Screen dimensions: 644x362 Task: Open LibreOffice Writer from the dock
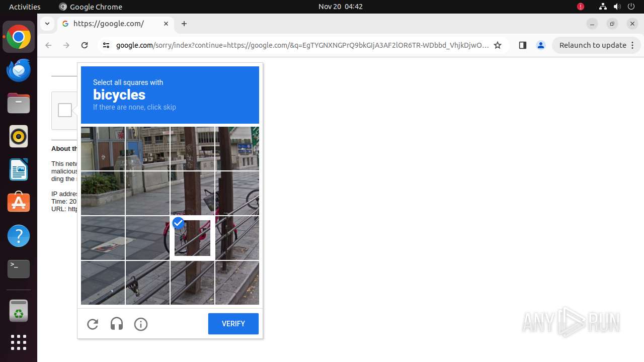(x=19, y=170)
